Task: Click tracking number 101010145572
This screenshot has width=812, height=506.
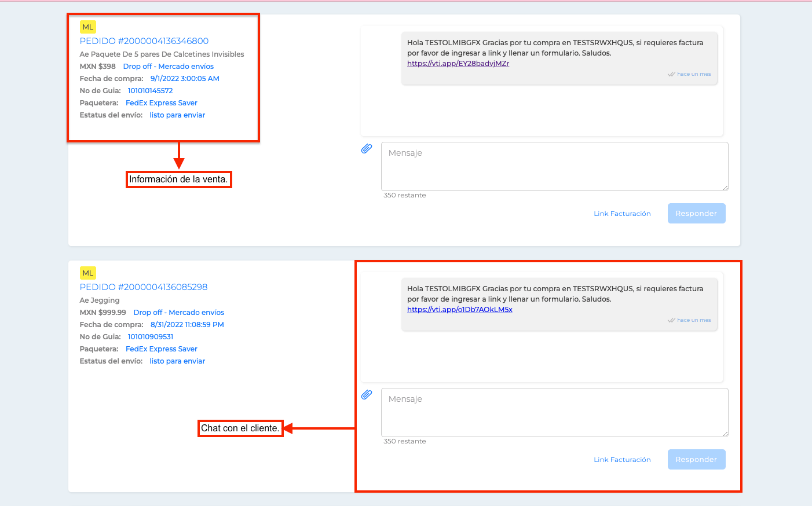Action: [x=151, y=91]
